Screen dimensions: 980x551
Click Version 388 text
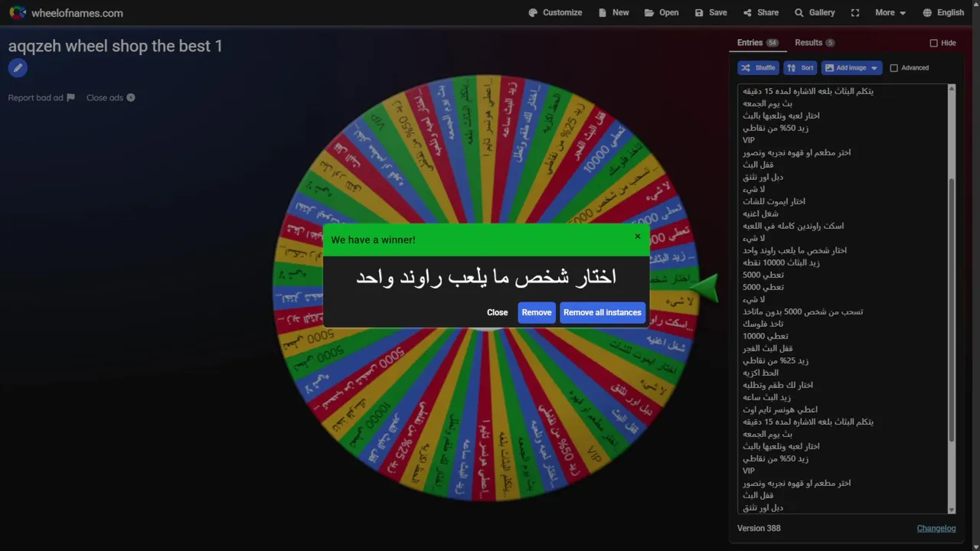click(x=759, y=528)
